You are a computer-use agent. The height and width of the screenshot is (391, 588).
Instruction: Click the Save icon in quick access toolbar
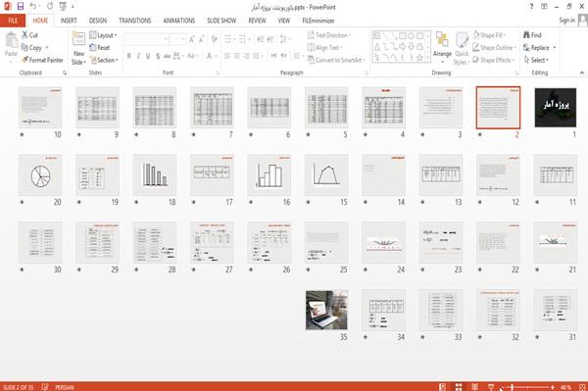pos(21,6)
